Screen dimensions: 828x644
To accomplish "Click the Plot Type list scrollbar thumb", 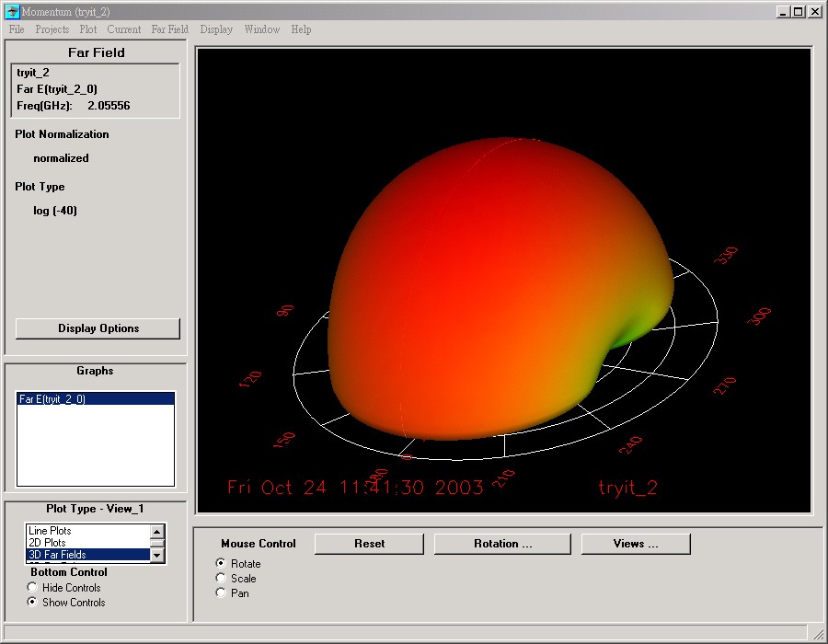I will click(157, 543).
